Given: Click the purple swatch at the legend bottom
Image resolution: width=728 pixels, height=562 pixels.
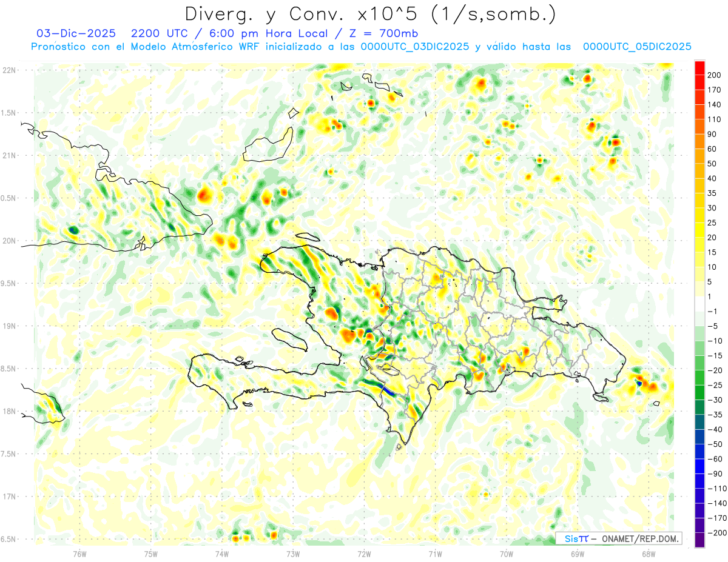Looking at the screenshot, I should pos(700,540).
